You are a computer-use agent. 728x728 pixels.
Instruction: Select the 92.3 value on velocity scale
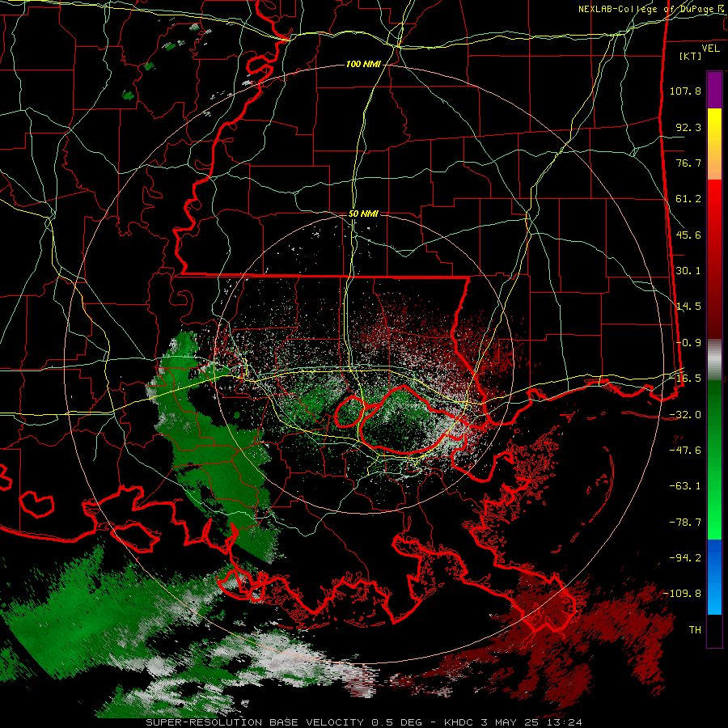pyautogui.click(x=688, y=127)
